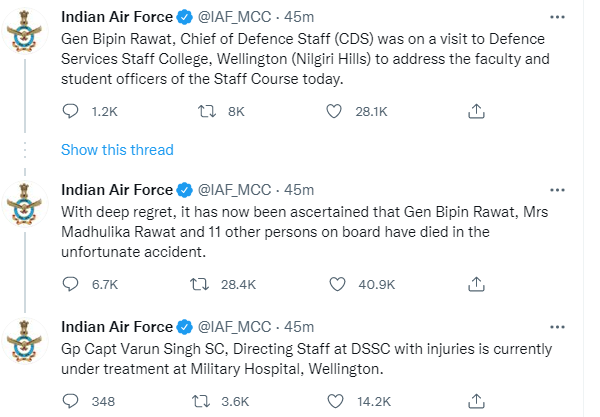Retweet the Defence Services Staff College tweet
The width and height of the screenshot is (600, 417).
[x=207, y=111]
